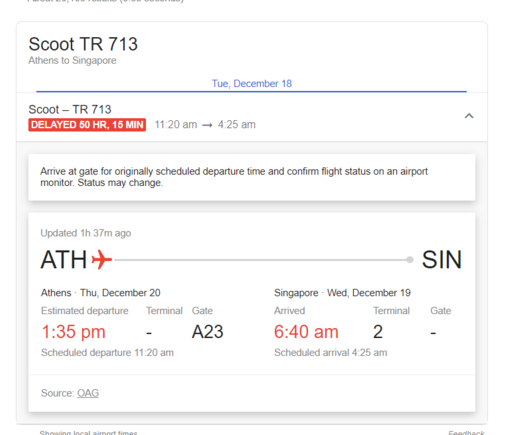The image size is (531, 435).
Task: Click the arrived time 6:40 am
Action: tap(306, 331)
